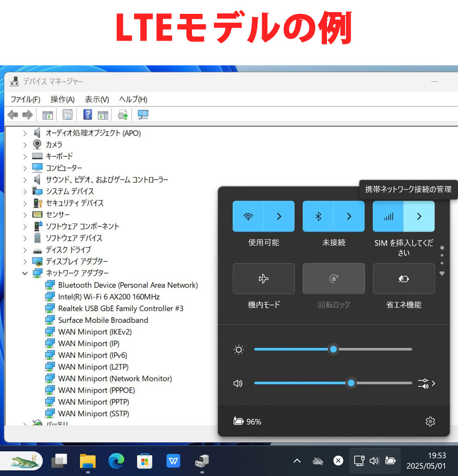Open Wi-Fi network list via its chevron

tap(279, 216)
